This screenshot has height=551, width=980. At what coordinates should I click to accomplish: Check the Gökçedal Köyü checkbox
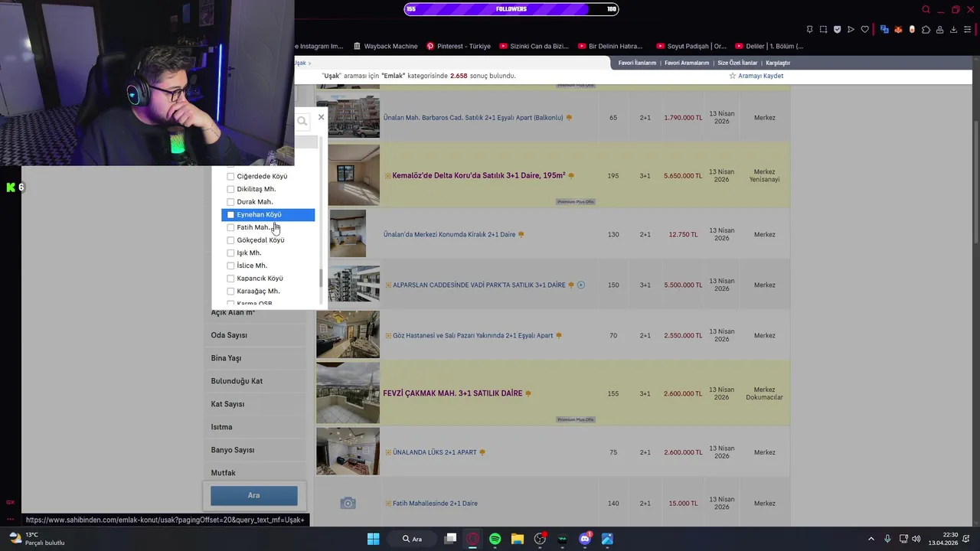click(x=230, y=240)
